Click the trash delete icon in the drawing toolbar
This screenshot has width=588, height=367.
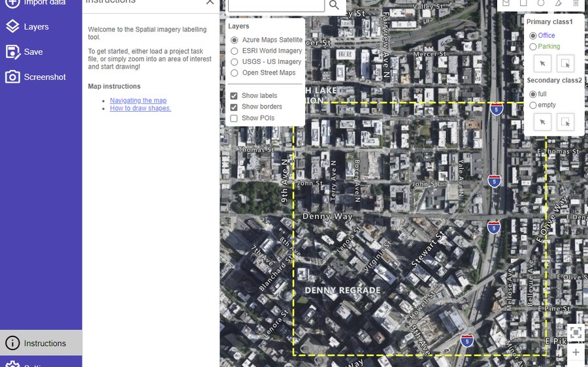tap(576, 3)
